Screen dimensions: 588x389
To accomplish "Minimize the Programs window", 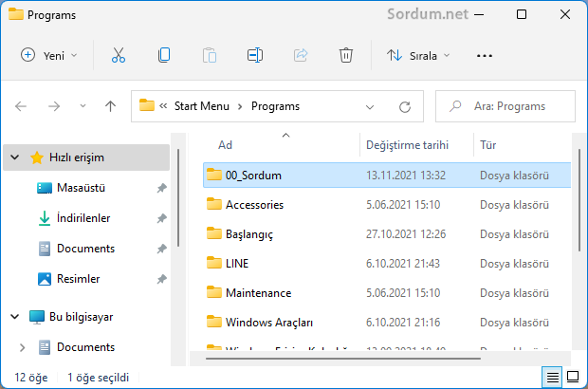I will point(479,14).
